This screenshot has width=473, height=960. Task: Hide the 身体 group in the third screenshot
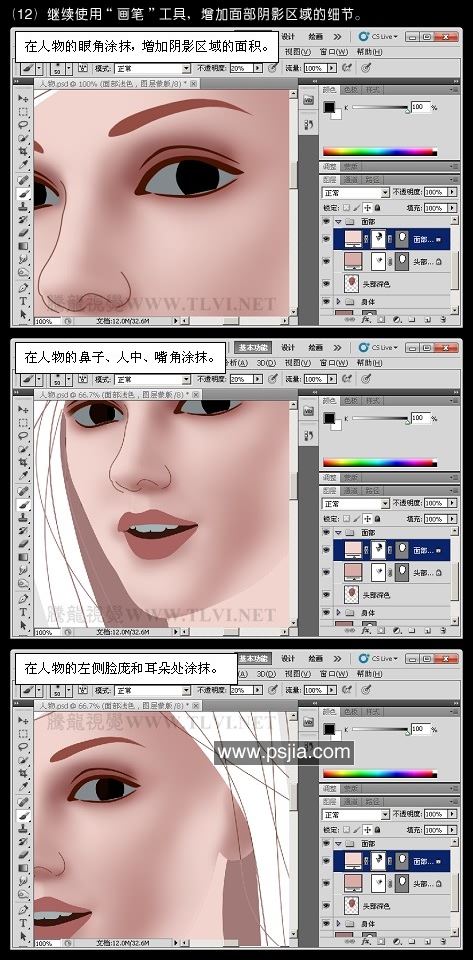(326, 924)
